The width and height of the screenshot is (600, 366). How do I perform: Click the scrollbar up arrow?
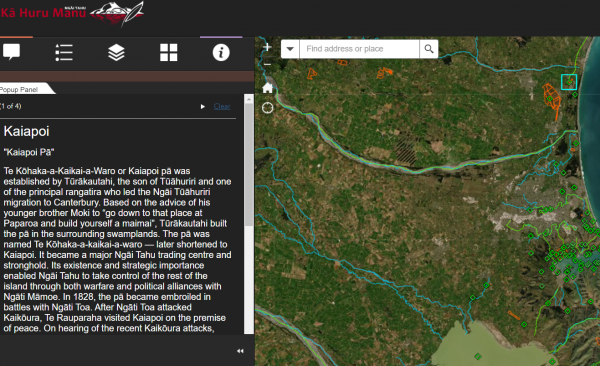click(249, 99)
